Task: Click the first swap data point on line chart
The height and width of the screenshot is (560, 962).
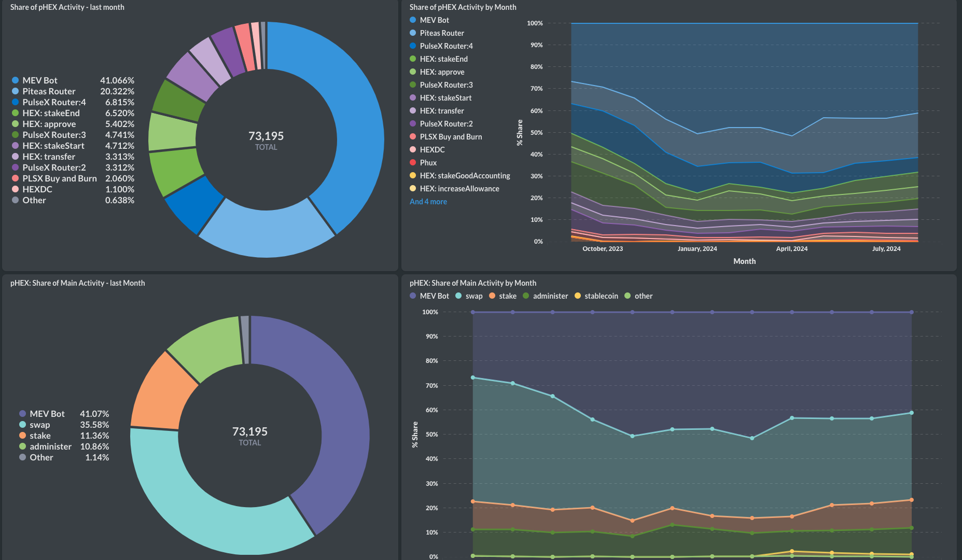Action: tap(472, 377)
